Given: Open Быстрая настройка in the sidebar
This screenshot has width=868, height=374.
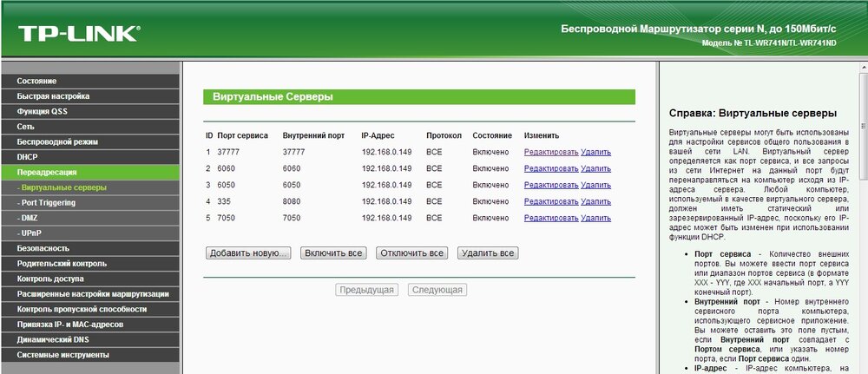Looking at the screenshot, I should point(90,96).
